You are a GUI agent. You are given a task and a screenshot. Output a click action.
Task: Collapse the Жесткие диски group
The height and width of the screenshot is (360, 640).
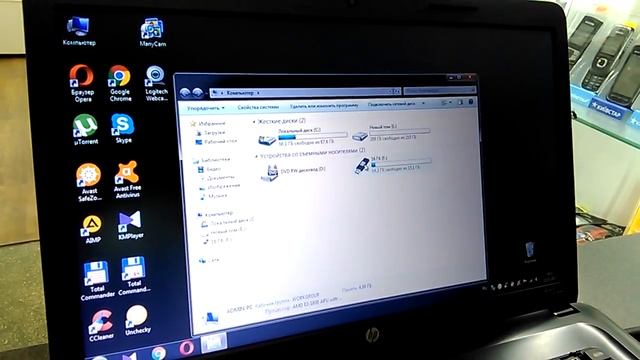(x=254, y=122)
